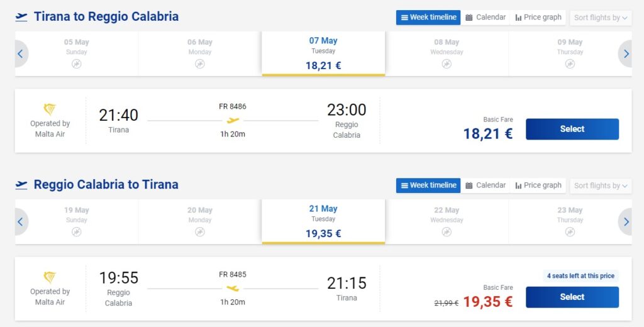The height and width of the screenshot is (327, 644).
Task: Click the no-flight icon under 05 May
Action: point(77,64)
